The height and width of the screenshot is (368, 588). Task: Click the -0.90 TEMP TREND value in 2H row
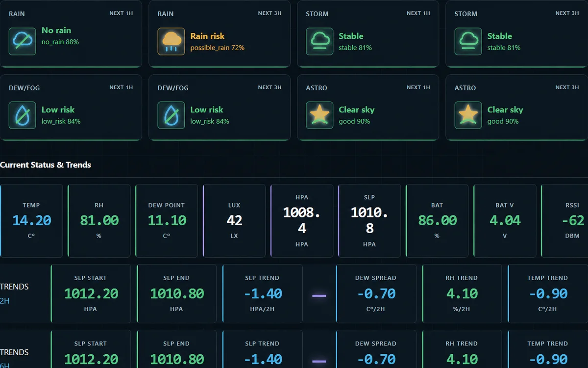tap(548, 294)
